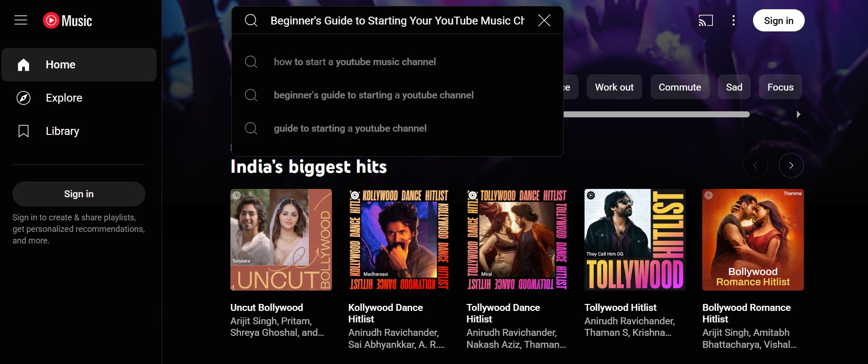868x364 pixels.
Task: Click the 'Tollywood Dance Hitlist' title link
Action: (503, 313)
